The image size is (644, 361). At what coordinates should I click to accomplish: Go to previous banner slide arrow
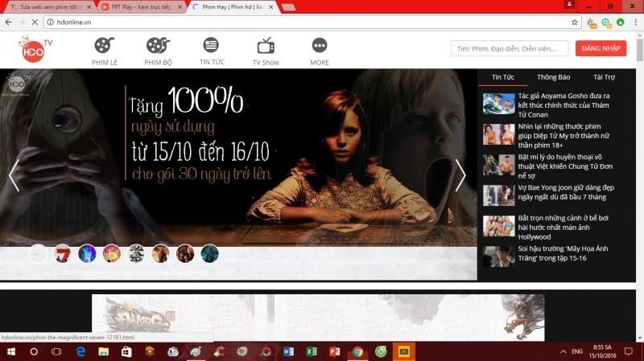(14, 175)
